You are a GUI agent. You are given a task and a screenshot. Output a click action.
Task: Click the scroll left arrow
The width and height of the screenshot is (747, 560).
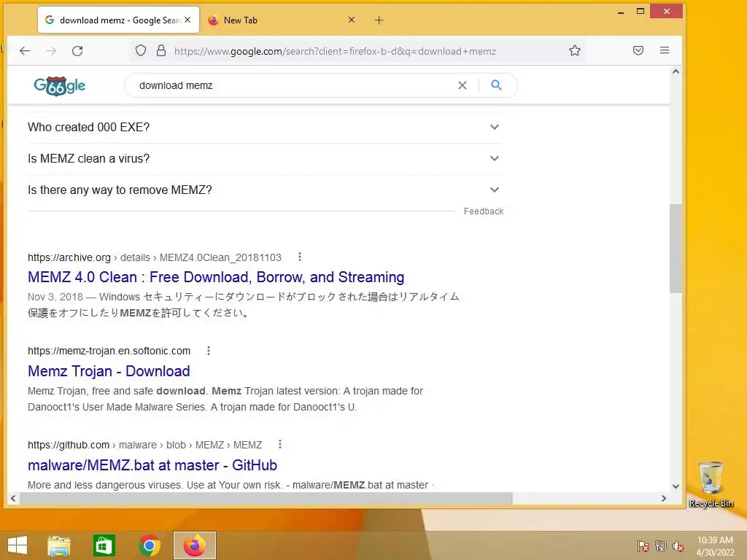pos(13,499)
